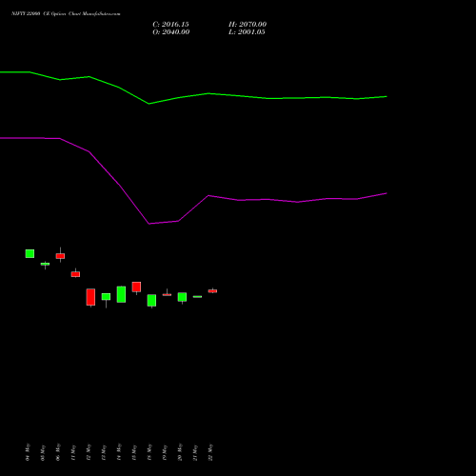Click the 18 May date label
This screenshot has width=476, height=476.
click(149, 452)
